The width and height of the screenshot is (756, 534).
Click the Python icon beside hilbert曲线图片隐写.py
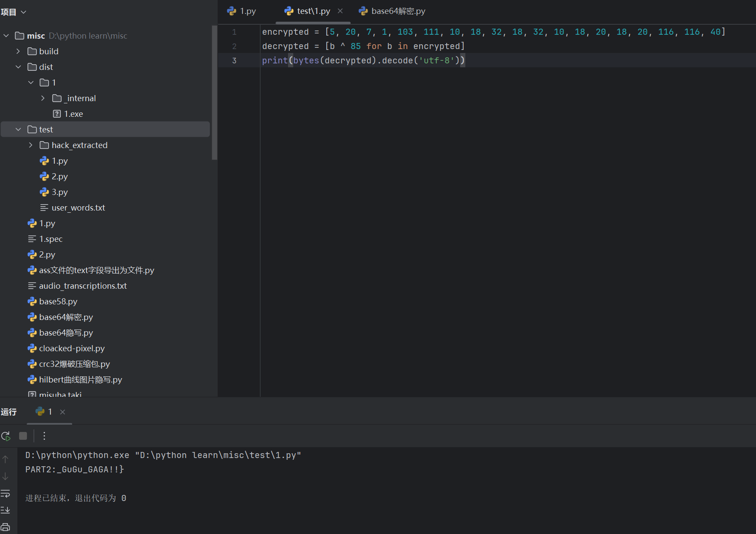pos(32,379)
